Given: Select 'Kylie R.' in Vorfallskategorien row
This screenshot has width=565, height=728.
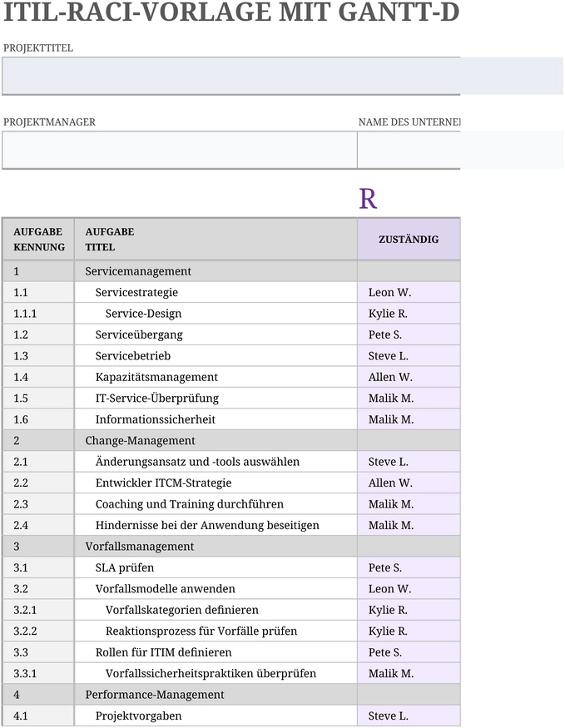Looking at the screenshot, I should coord(409,610).
